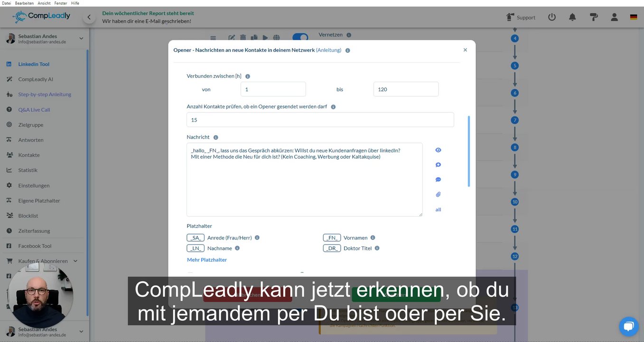Open 'Facebook Tool' in sidebar
644x342 pixels.
click(35, 246)
